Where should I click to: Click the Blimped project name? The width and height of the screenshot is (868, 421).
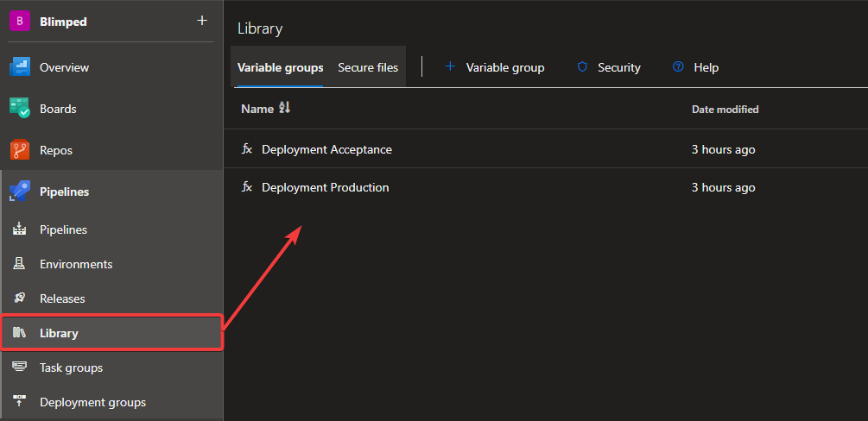63,22
